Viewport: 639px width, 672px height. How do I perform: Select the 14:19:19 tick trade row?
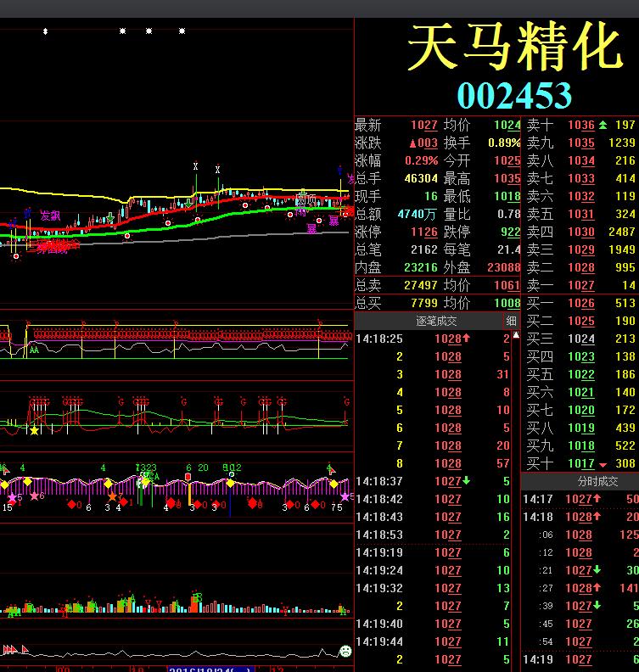(x=433, y=553)
